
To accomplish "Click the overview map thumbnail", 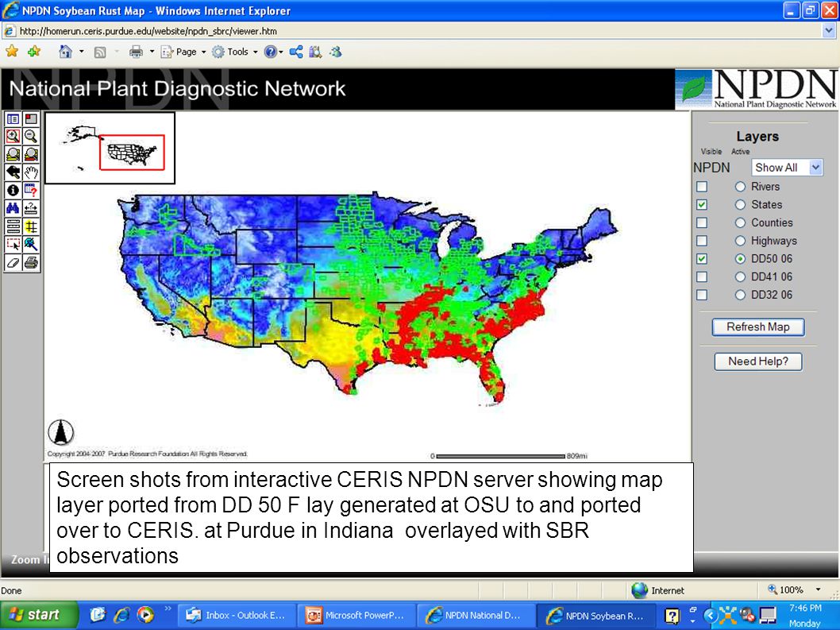I will [x=110, y=148].
